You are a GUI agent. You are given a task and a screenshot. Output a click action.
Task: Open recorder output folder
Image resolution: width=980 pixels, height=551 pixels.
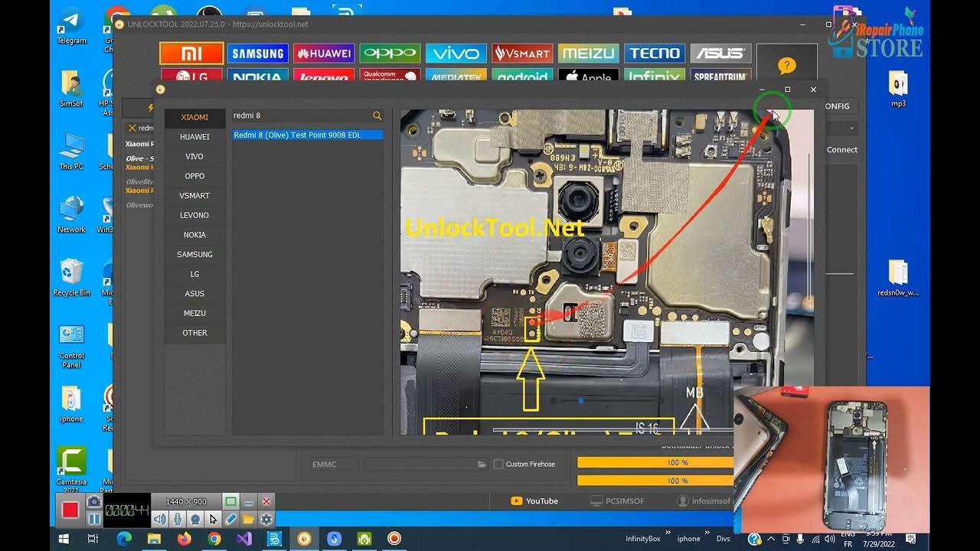pyautogui.click(x=249, y=519)
